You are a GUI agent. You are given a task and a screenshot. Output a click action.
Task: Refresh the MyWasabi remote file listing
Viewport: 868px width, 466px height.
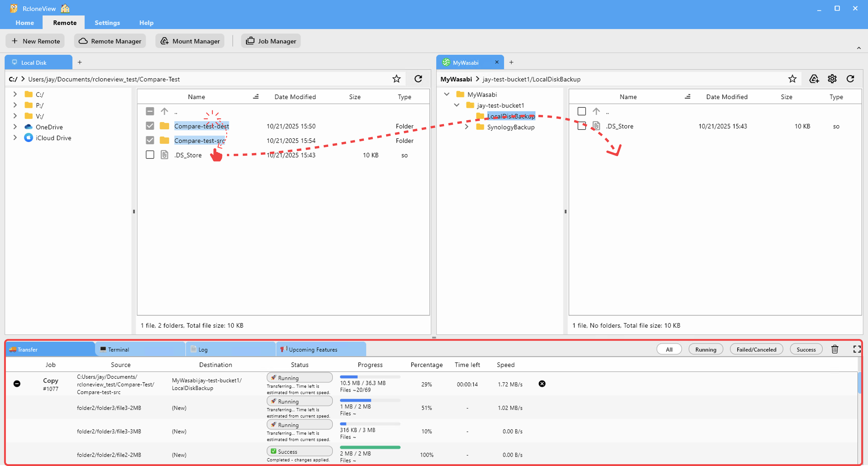coord(850,78)
